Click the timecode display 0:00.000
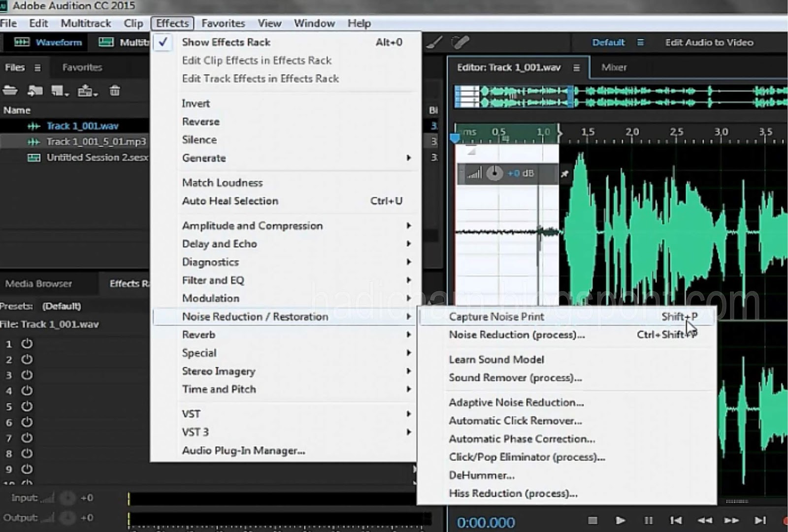The height and width of the screenshot is (532, 788). pos(486,522)
